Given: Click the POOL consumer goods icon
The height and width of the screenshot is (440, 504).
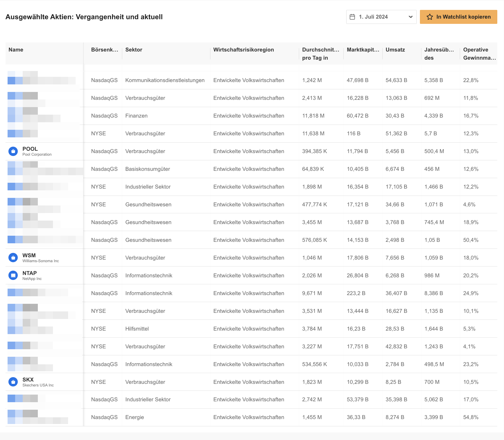Looking at the screenshot, I should pos(13,151).
